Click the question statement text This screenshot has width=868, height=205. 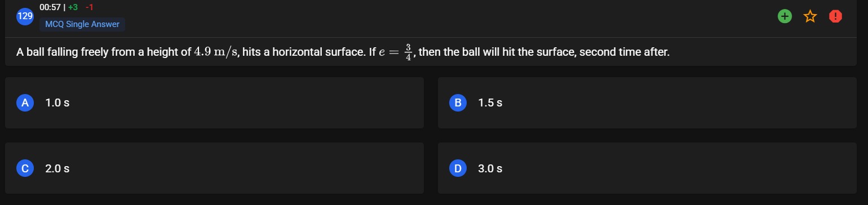[343, 52]
